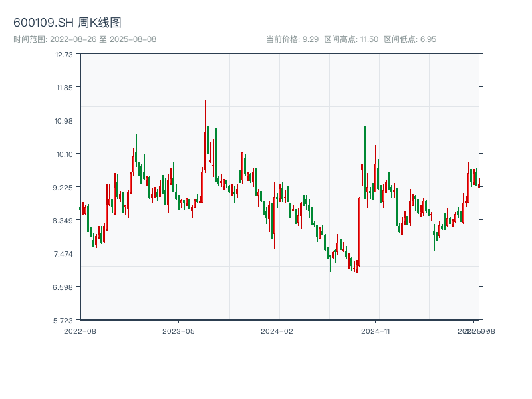Click the current price label 当前价格: 9.29
Image resolution: width=532 pixels, height=399 pixels.
(292, 39)
